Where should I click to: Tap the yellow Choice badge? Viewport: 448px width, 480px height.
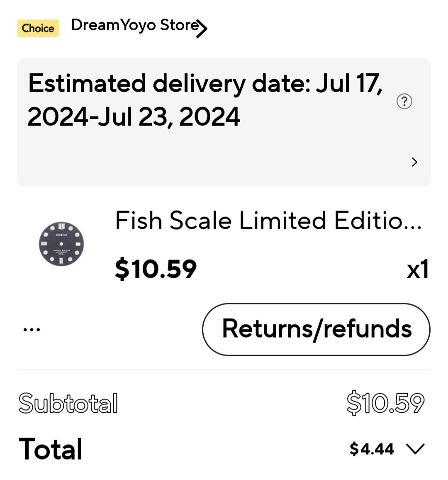38,28
